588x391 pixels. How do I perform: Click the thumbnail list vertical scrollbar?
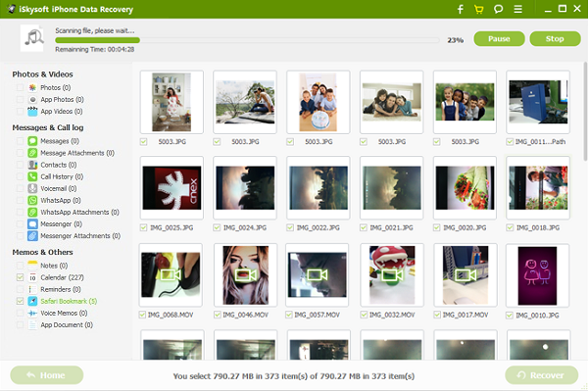point(585,112)
